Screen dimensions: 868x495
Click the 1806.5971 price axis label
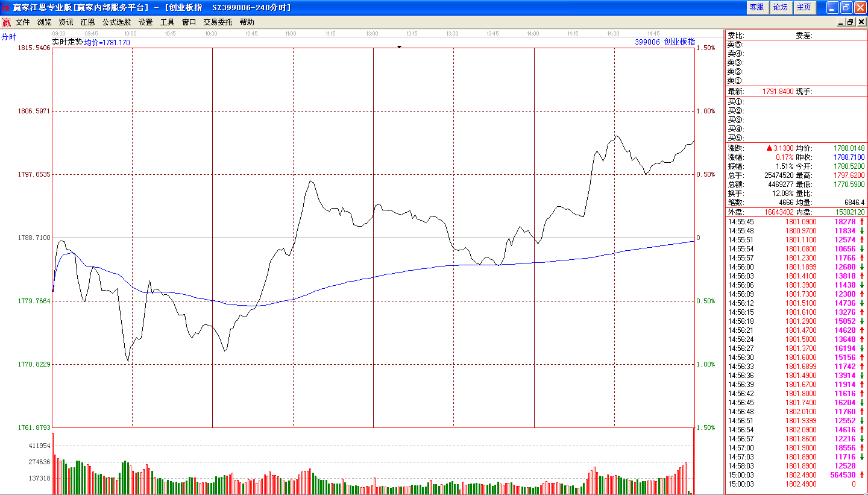pyautogui.click(x=34, y=111)
